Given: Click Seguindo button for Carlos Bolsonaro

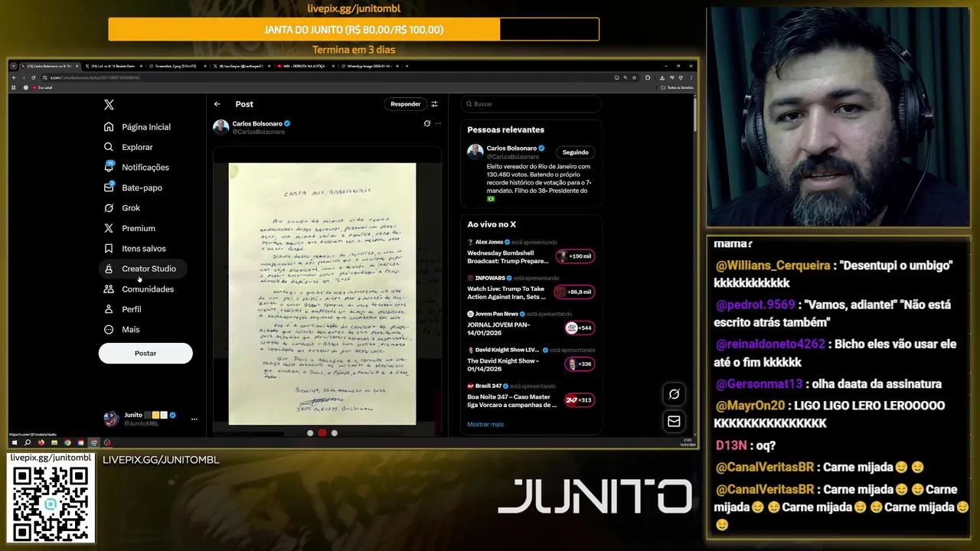Looking at the screenshot, I should [x=575, y=152].
